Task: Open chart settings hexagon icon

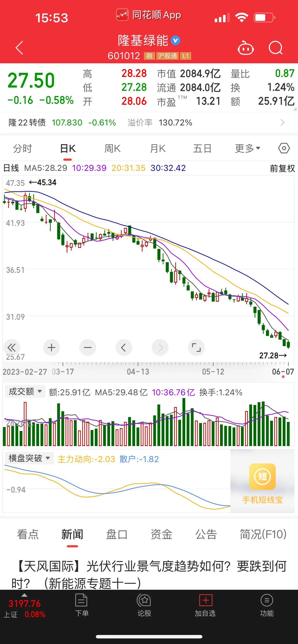Action: pos(284,149)
